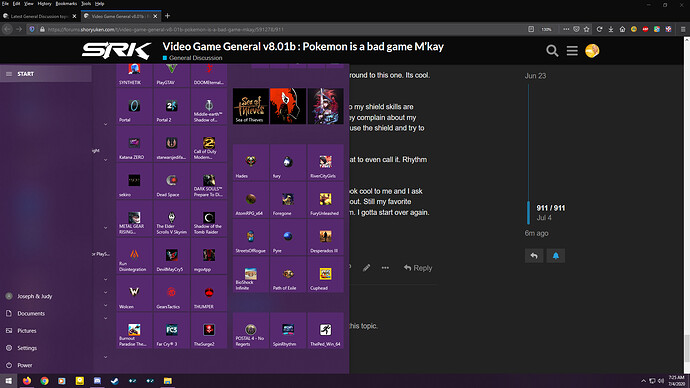Open the History menu

click(44, 4)
